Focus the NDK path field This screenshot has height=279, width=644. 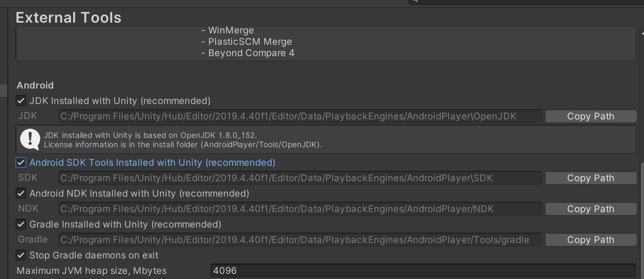tap(299, 209)
